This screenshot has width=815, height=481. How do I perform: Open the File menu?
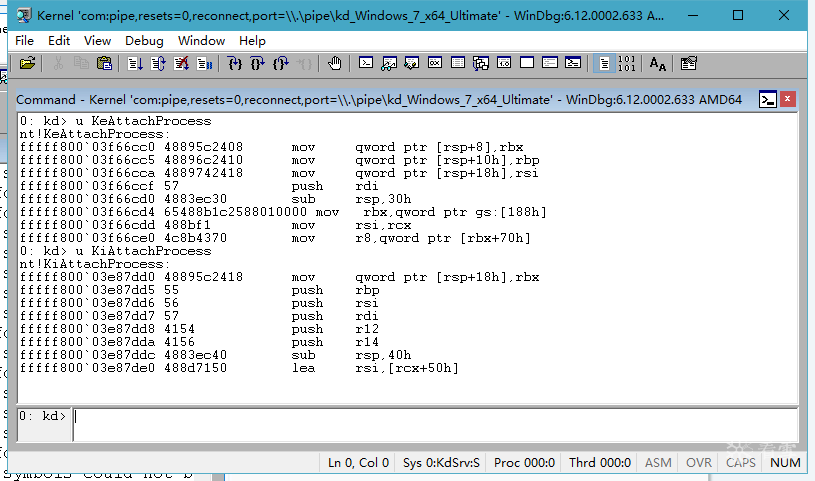pyautogui.click(x=24, y=41)
